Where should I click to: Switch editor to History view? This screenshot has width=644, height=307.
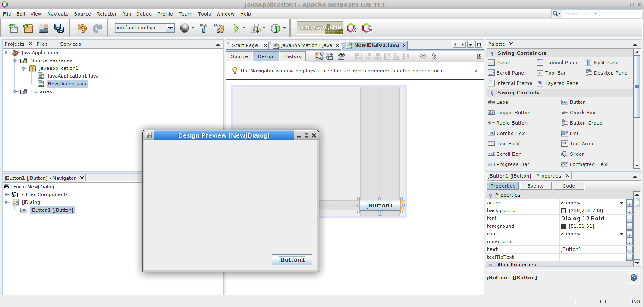[293, 56]
